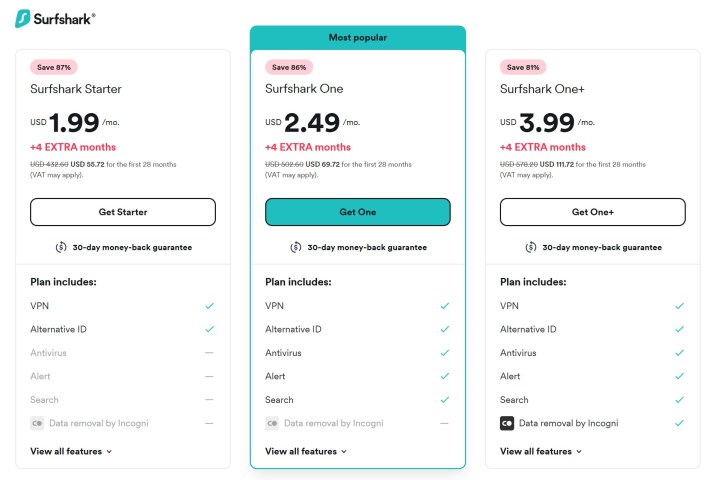Click Incogni icon in Surfshark One+ plan
This screenshot has height=480, width=720.
pyautogui.click(x=507, y=423)
